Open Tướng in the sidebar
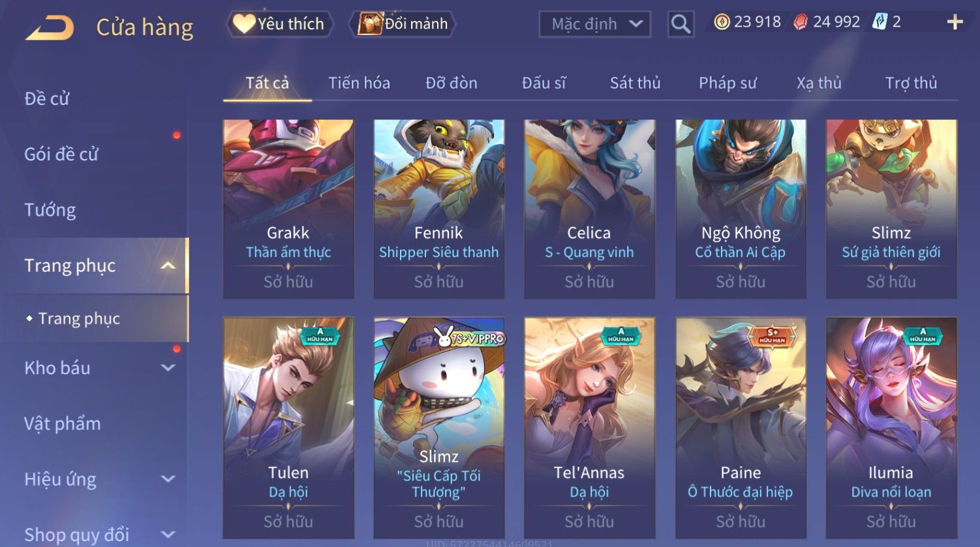This screenshot has height=547, width=980. point(50,210)
